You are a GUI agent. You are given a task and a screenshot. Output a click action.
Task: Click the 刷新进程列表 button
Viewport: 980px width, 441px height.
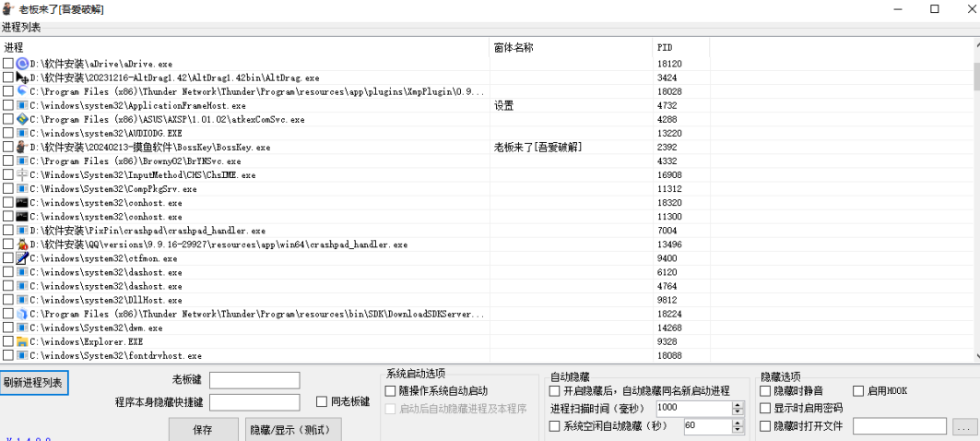33,383
